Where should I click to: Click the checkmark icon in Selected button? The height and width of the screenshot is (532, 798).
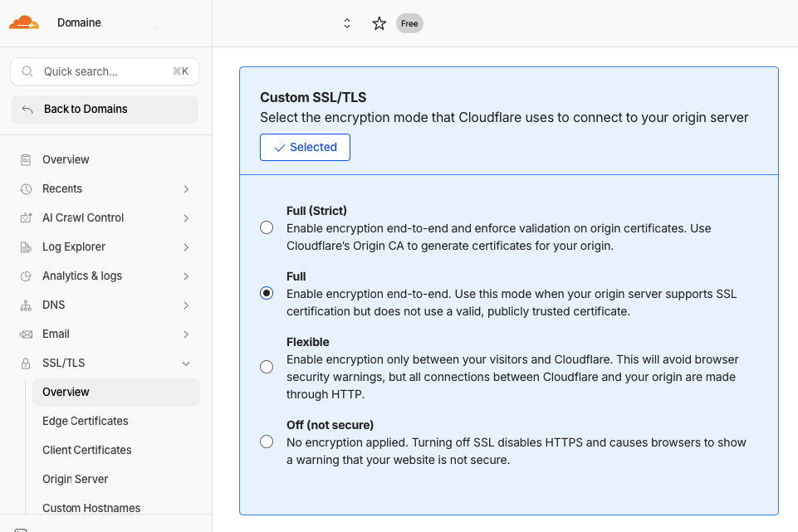pos(279,148)
